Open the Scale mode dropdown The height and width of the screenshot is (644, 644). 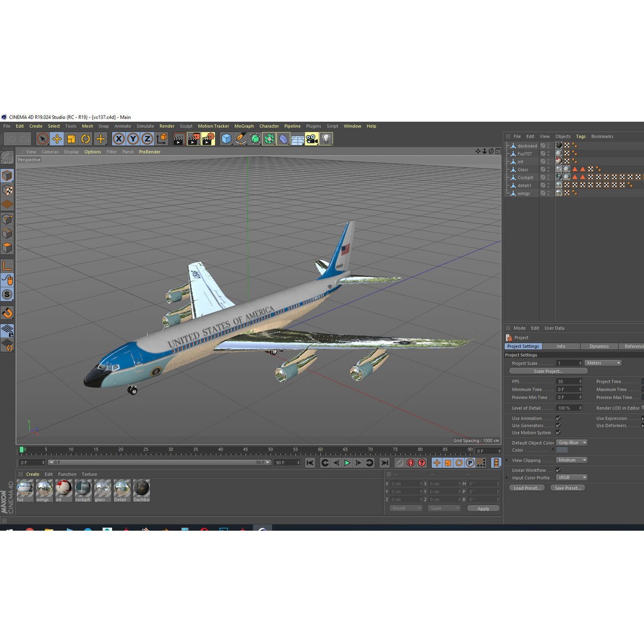click(x=444, y=509)
